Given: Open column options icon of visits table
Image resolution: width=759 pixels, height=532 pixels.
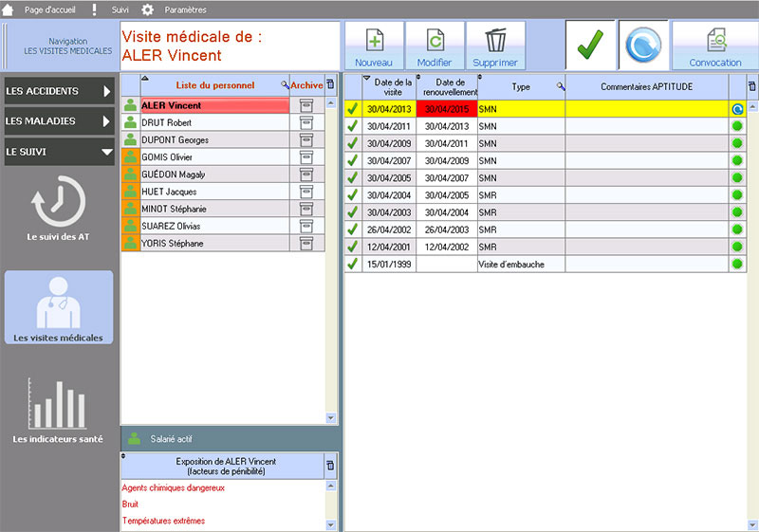Looking at the screenshot, I should tap(752, 86).
